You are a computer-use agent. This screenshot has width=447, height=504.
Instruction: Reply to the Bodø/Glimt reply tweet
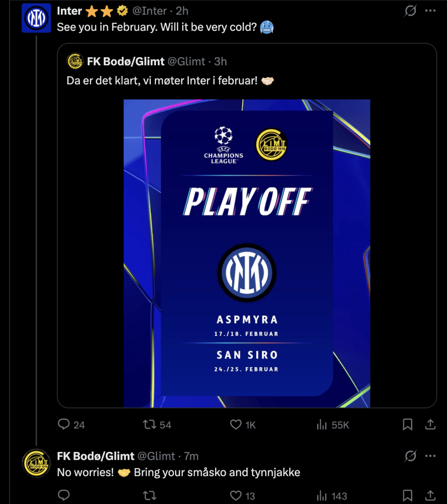(64, 496)
